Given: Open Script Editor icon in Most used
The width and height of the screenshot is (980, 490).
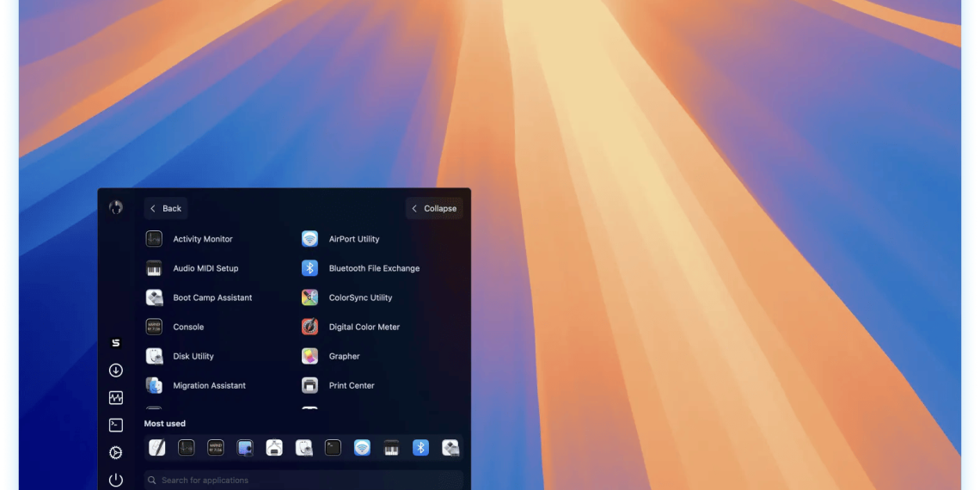Looking at the screenshot, I should pyautogui.click(x=157, y=447).
